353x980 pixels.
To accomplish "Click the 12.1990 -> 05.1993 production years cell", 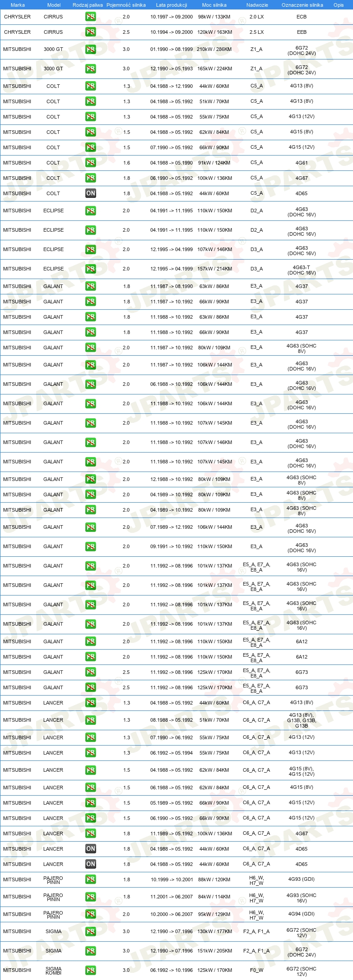I will [x=172, y=69].
